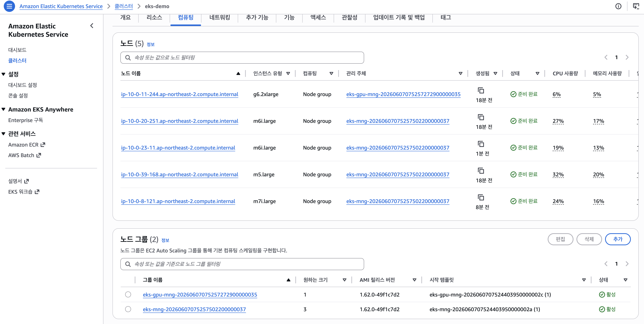Viewport: 644px width, 324px height.
Task: Open eks-gpu-mng link in 관리 주체 column
Action: [403, 94]
